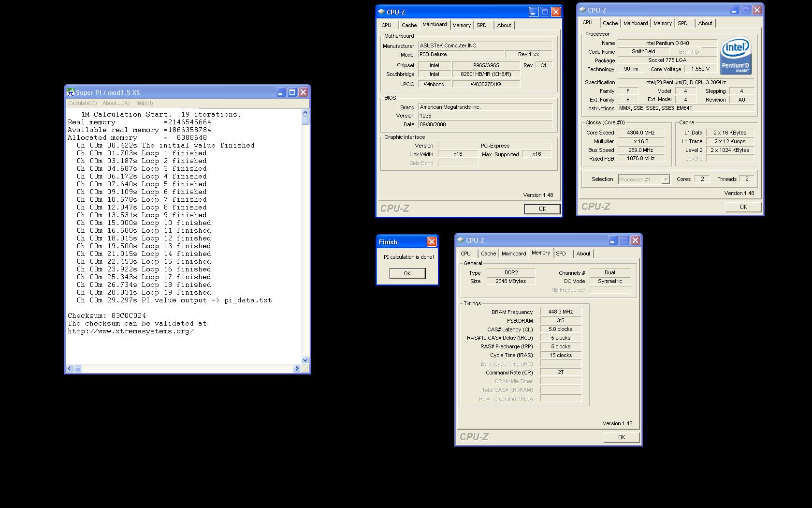Click OK in CPU-Z CPU window
The height and width of the screenshot is (508, 812).
coord(743,207)
